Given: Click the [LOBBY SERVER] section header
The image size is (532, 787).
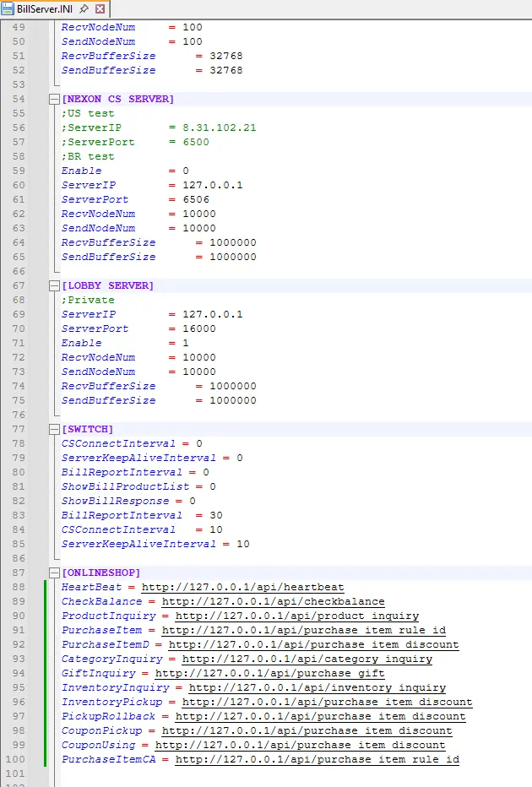Looking at the screenshot, I should click(107, 285).
